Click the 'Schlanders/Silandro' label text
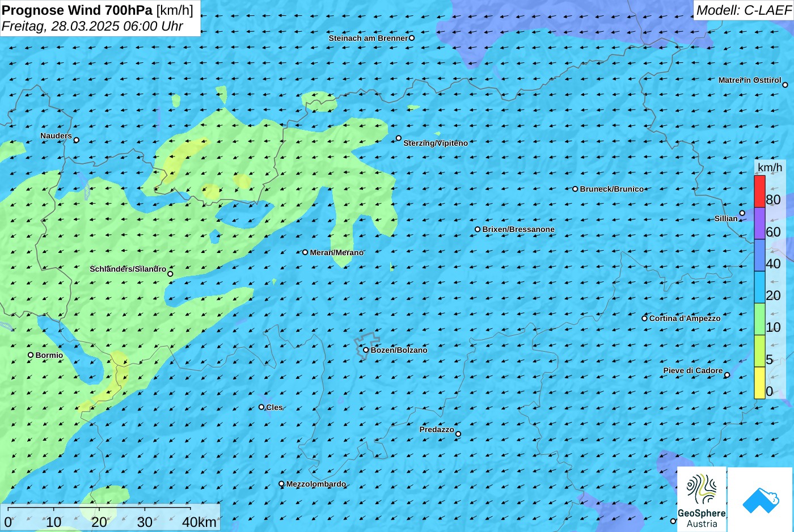 tap(128, 269)
